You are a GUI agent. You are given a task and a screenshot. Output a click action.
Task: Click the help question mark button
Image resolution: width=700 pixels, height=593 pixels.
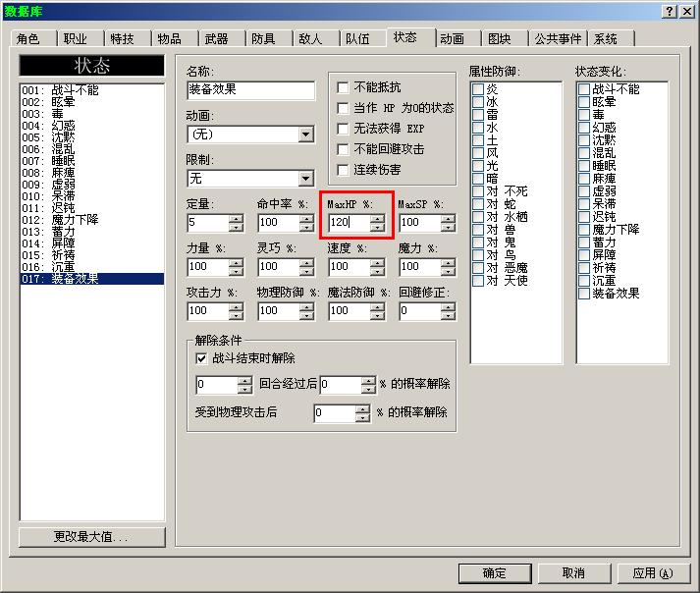[670, 12]
